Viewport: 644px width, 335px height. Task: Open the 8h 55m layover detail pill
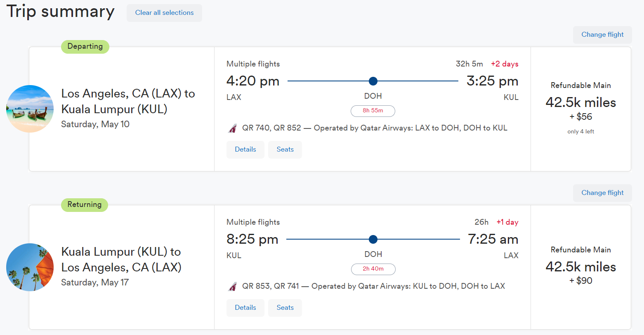pyautogui.click(x=373, y=111)
